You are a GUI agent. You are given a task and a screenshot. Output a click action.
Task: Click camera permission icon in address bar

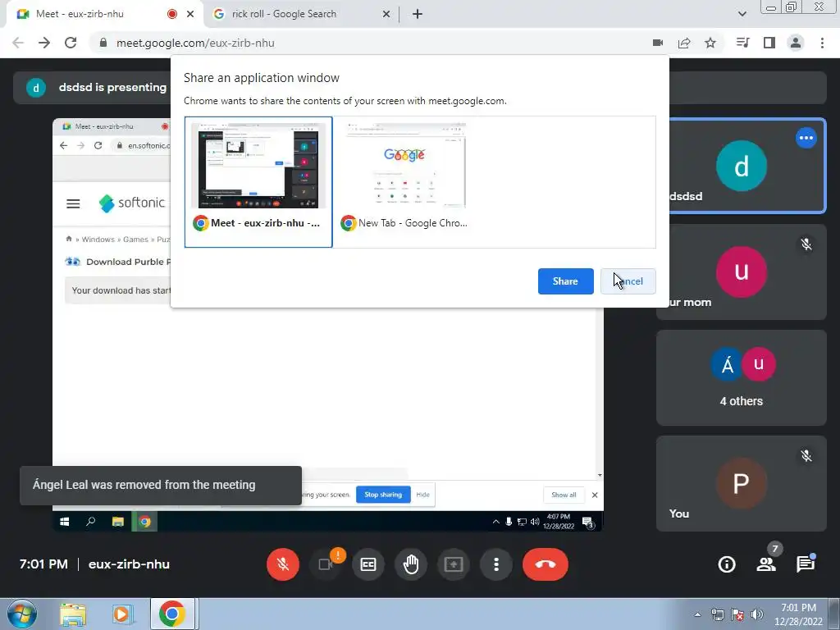(658, 43)
